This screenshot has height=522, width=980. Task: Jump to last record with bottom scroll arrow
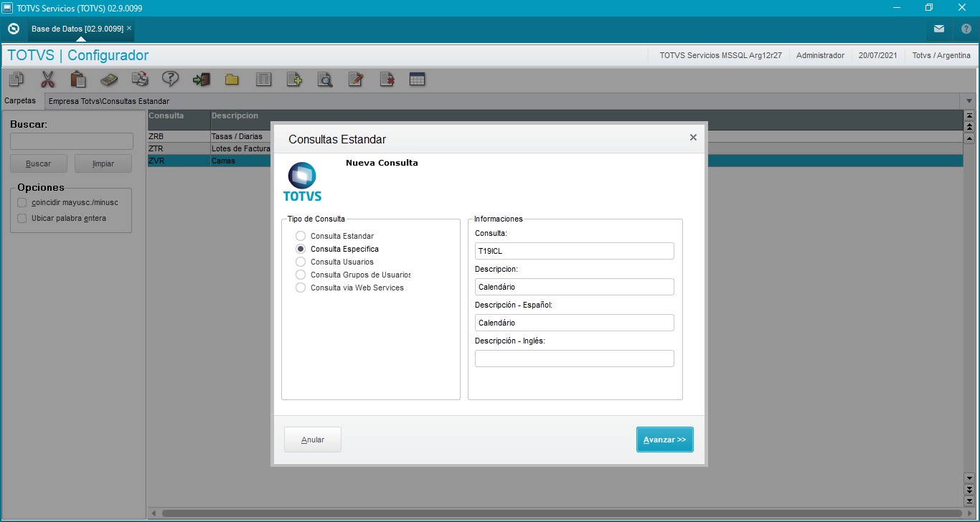(x=969, y=501)
